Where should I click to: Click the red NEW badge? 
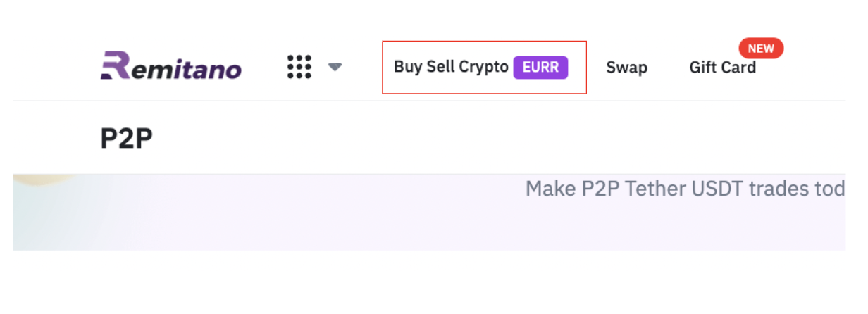761,49
